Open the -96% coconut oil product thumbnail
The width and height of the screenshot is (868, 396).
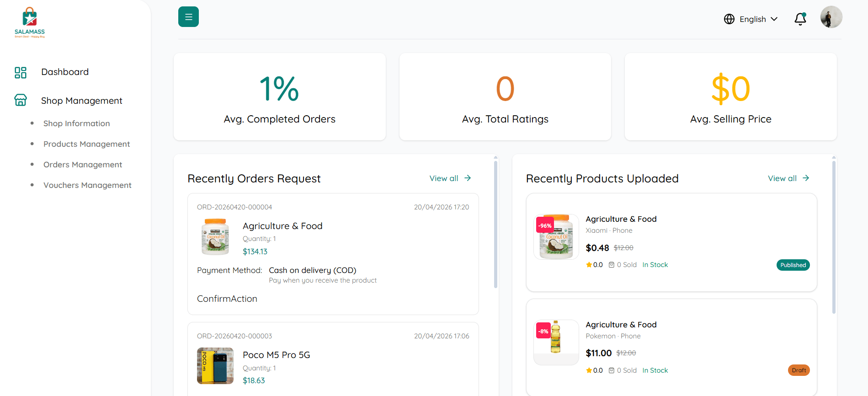(556, 237)
